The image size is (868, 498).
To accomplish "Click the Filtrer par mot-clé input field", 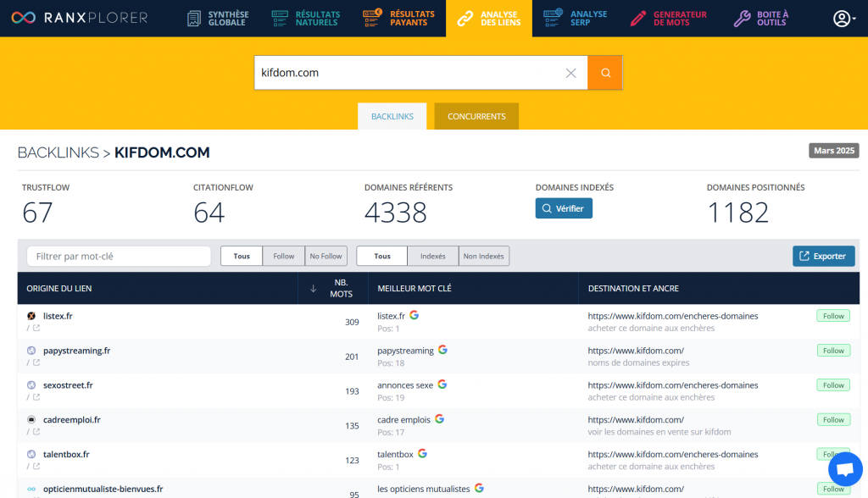I will (x=119, y=255).
